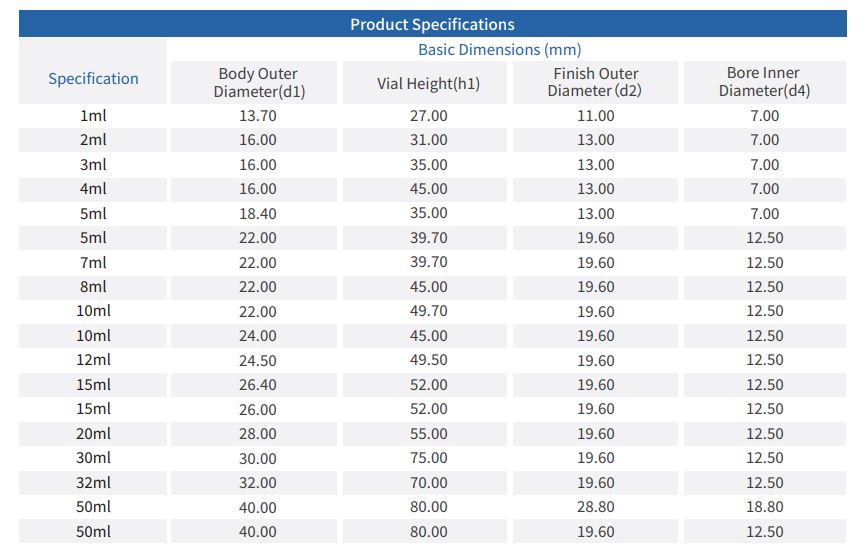Select the 27.00 vial height cell
This screenshot has height=553, width=866.
point(428,116)
